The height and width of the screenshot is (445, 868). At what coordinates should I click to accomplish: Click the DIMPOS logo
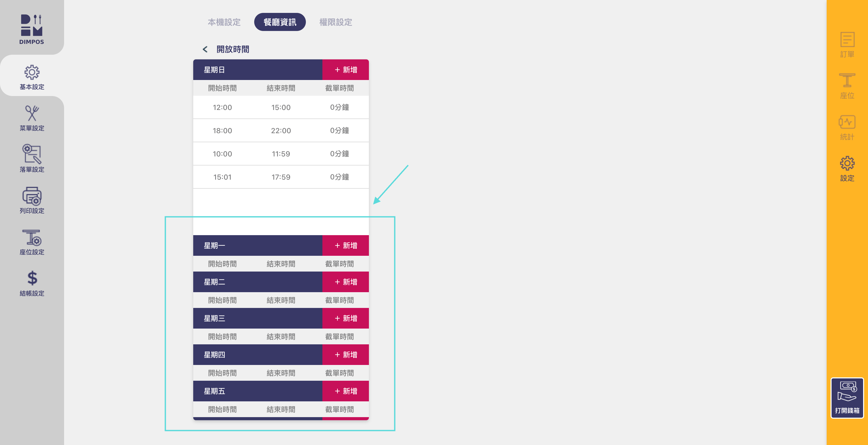pos(31,29)
